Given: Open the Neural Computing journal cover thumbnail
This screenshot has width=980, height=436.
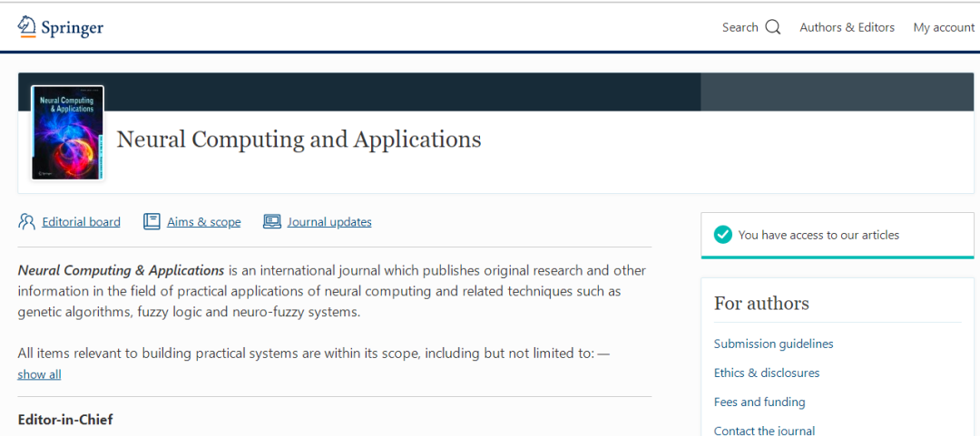Looking at the screenshot, I should click(67, 132).
